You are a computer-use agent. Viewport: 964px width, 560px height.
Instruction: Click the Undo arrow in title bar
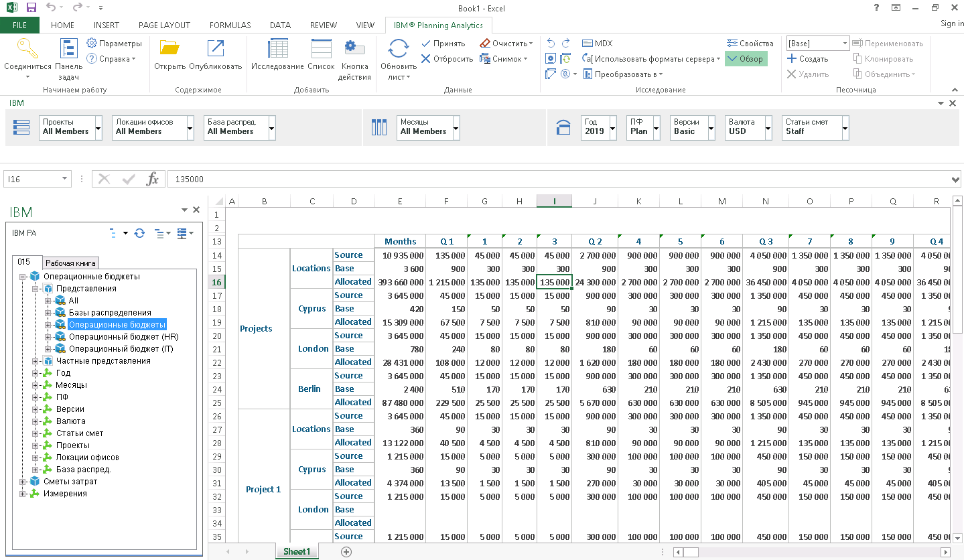click(x=52, y=8)
